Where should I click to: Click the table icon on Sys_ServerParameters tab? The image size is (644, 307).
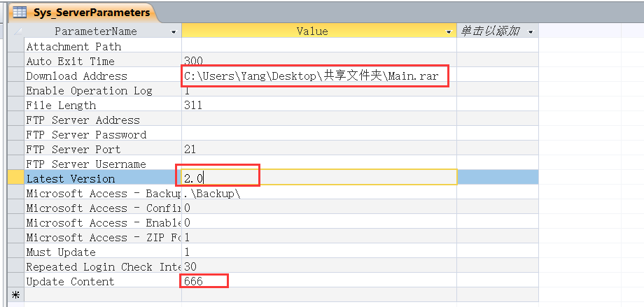[x=20, y=13]
